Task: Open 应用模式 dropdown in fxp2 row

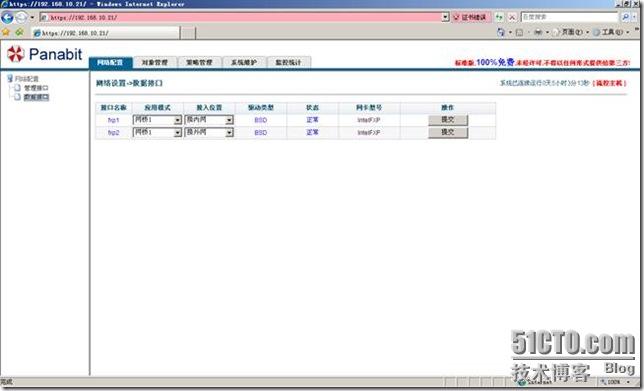Action: (x=157, y=132)
